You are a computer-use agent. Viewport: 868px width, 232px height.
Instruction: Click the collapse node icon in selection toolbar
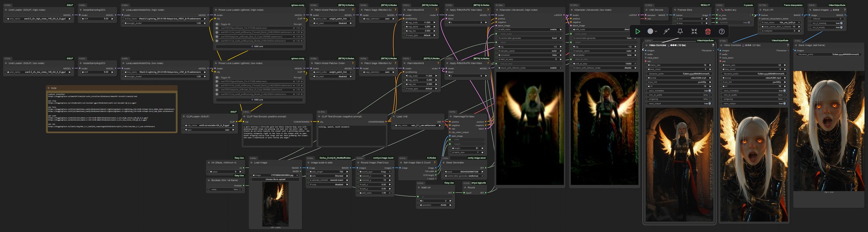tap(694, 32)
